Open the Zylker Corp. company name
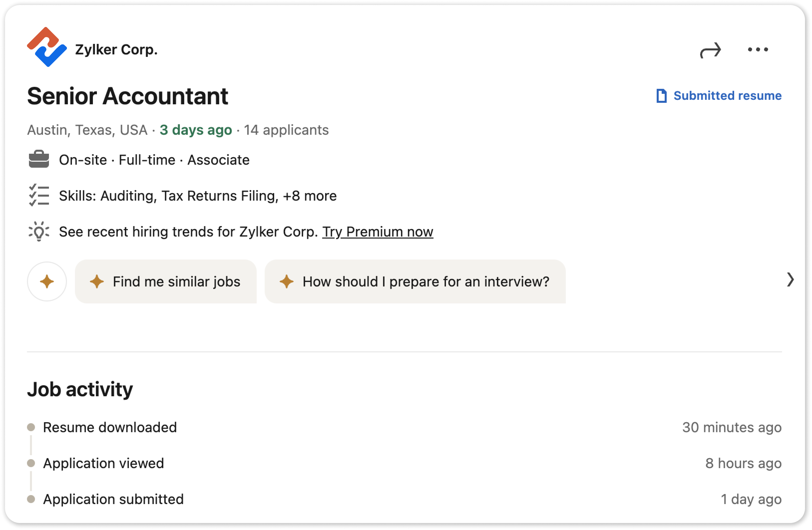This screenshot has height=530, width=812. click(x=116, y=50)
